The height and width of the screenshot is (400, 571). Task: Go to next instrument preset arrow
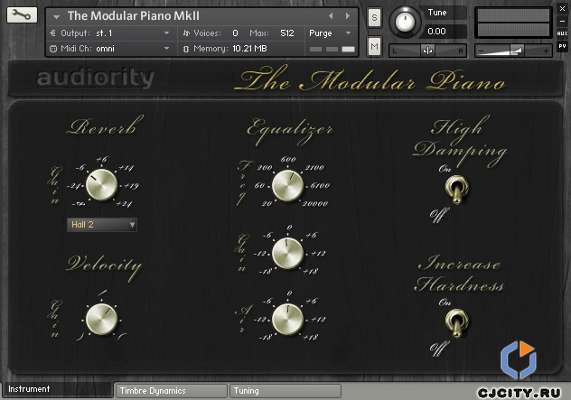347,16
